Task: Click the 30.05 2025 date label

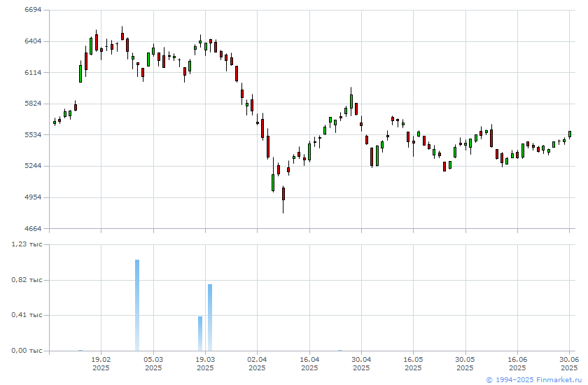Action: click(465, 363)
